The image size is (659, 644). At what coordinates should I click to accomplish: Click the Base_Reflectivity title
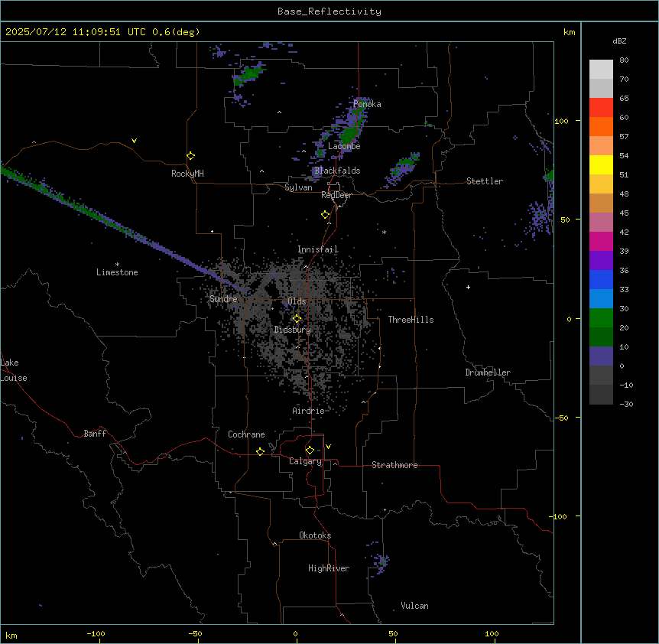point(329,11)
